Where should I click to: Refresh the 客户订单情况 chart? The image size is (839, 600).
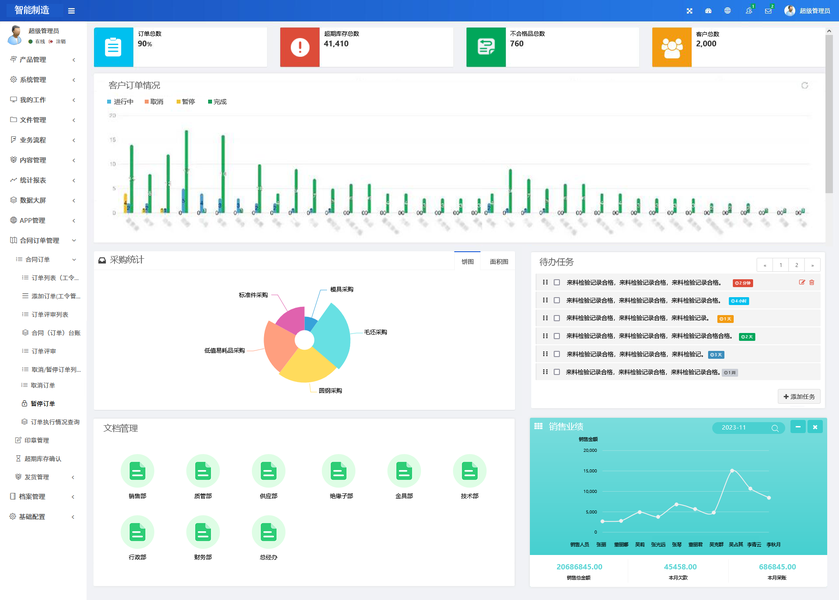(804, 86)
